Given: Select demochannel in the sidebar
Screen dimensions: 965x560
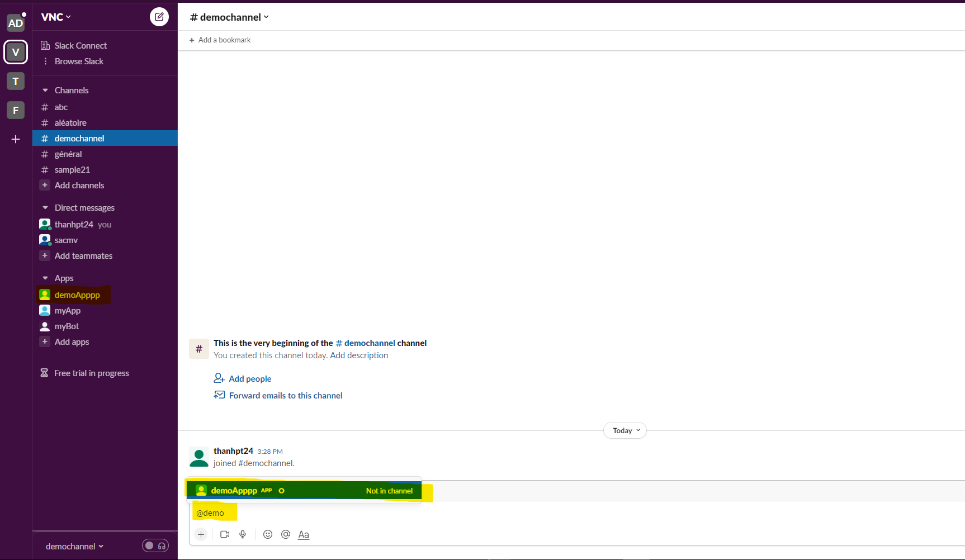Looking at the screenshot, I should coord(105,138).
